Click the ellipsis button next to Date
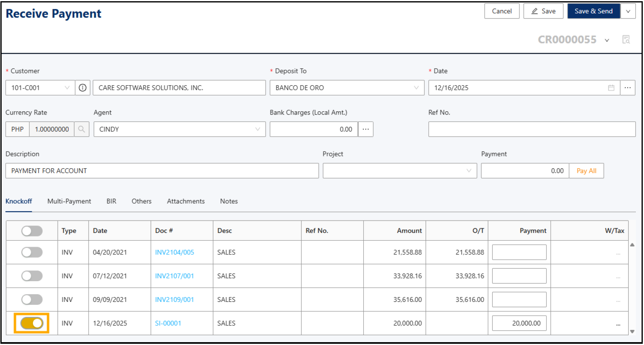 (628, 88)
